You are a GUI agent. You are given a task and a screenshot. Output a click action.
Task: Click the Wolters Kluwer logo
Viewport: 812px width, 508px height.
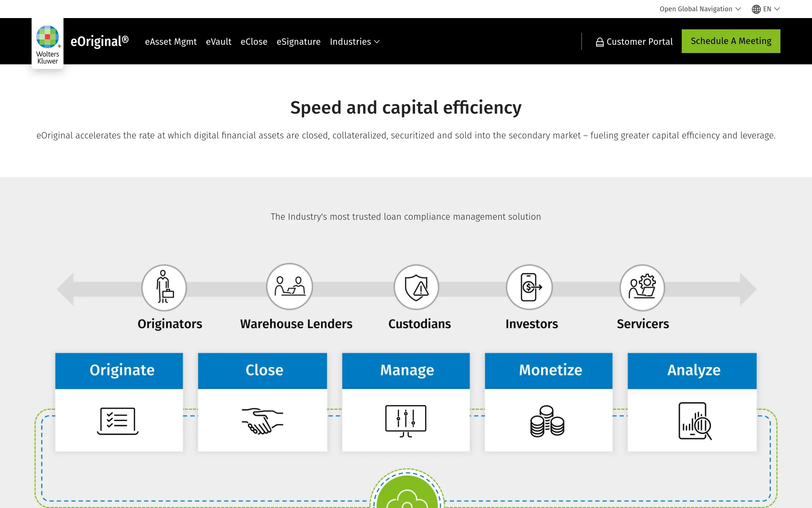point(48,43)
